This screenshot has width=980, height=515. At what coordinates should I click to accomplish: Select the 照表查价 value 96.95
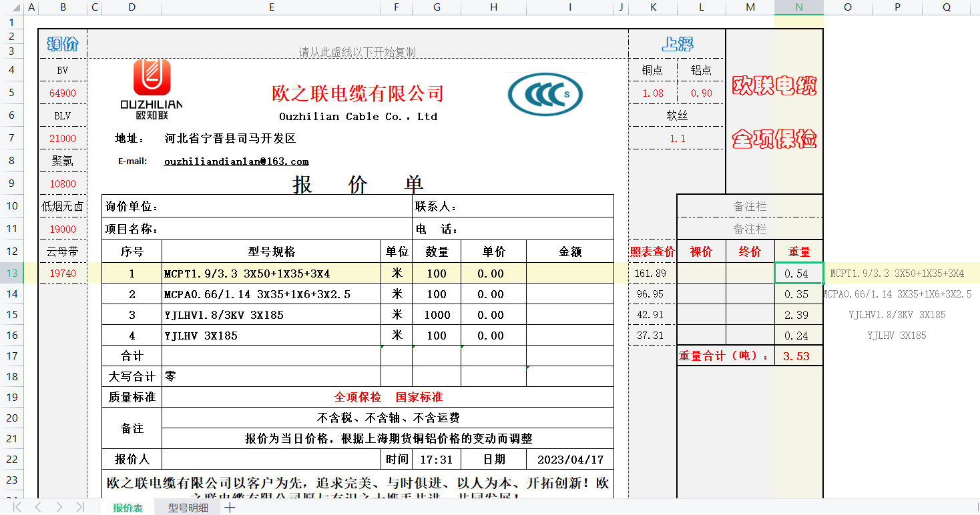653,294
